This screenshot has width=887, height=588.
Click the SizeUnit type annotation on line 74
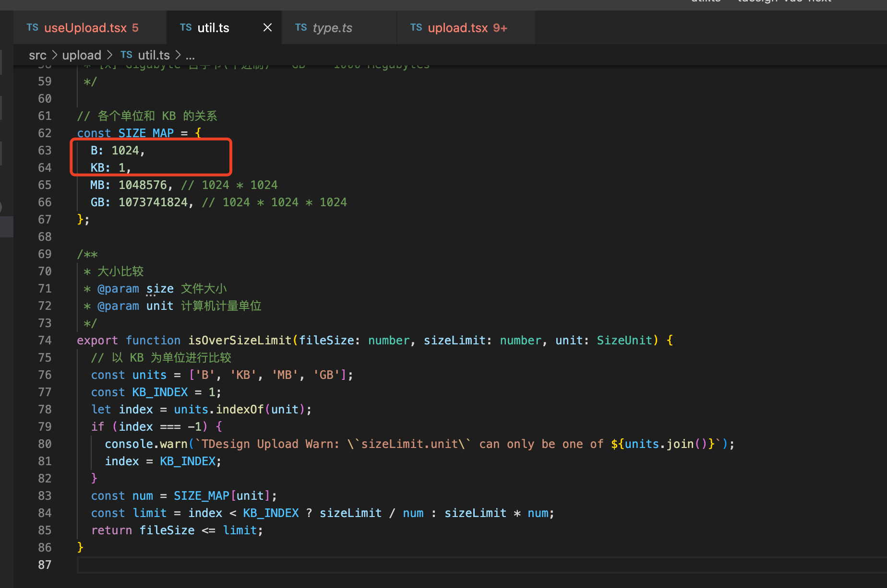coord(624,340)
